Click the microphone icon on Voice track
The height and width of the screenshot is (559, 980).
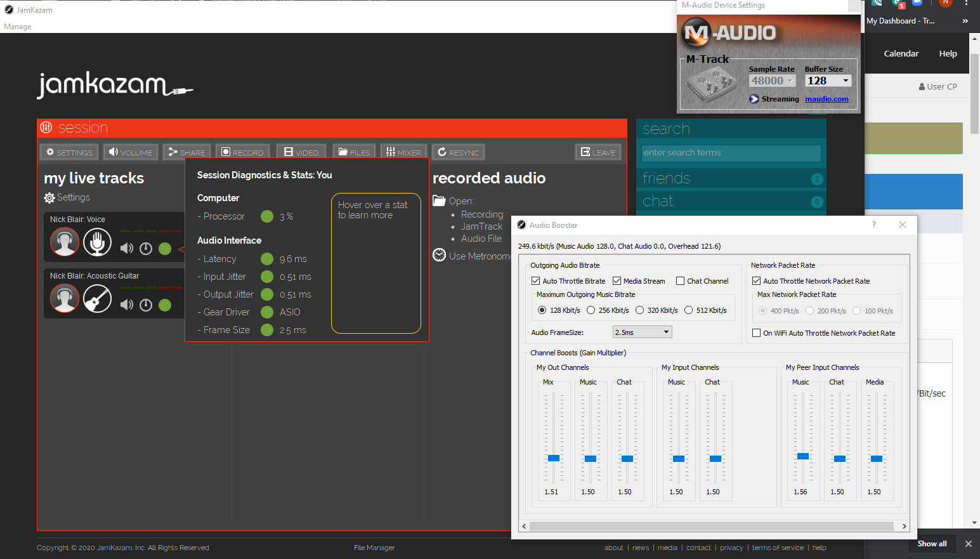point(97,242)
